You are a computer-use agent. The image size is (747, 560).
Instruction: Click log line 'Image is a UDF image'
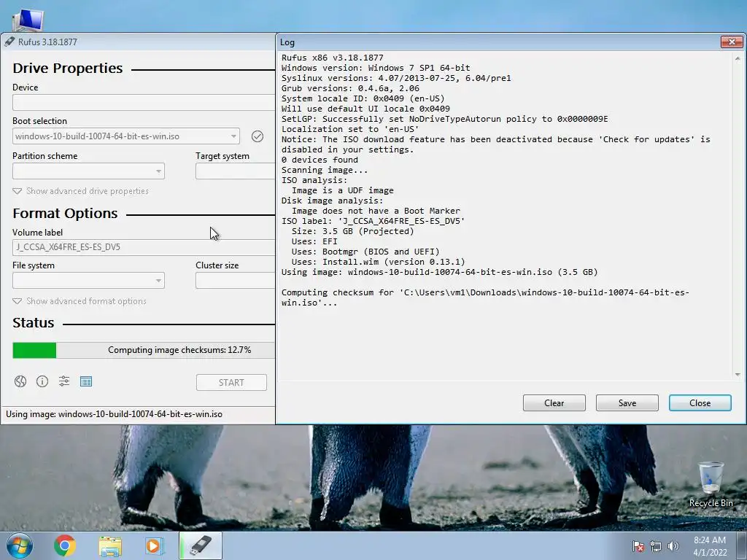click(x=343, y=190)
